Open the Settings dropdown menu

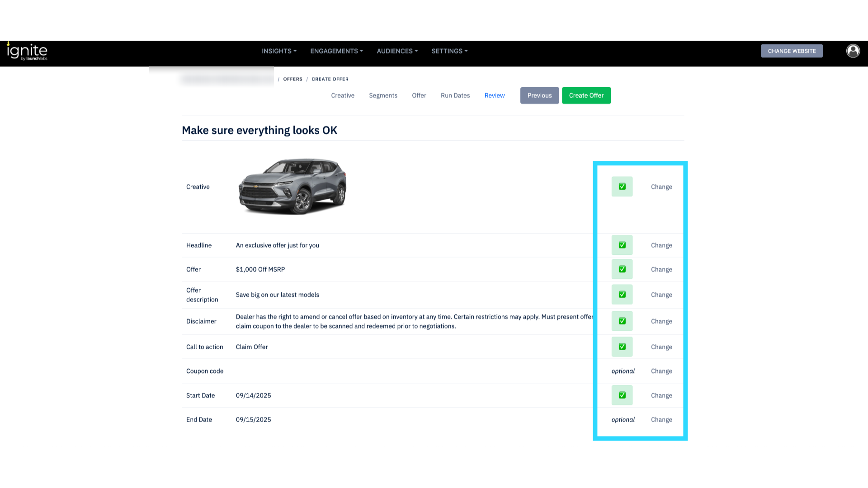(449, 51)
